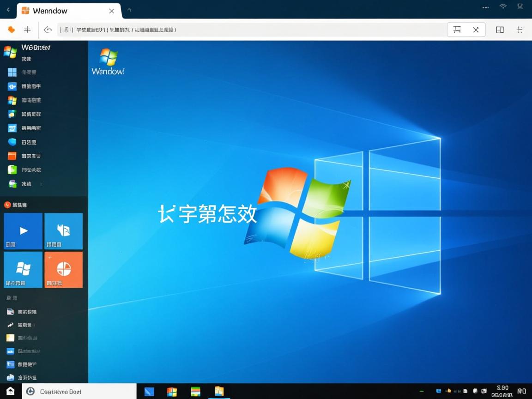This screenshot has height=399, width=532.
Task: Open the orange browser logo in the toolbar
Action: pyautogui.click(x=11, y=29)
